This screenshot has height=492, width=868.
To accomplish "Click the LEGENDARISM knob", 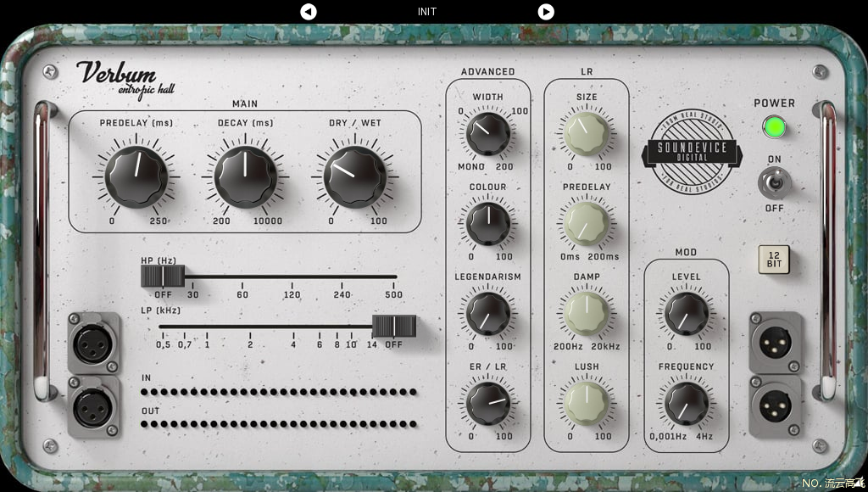I will (487, 314).
